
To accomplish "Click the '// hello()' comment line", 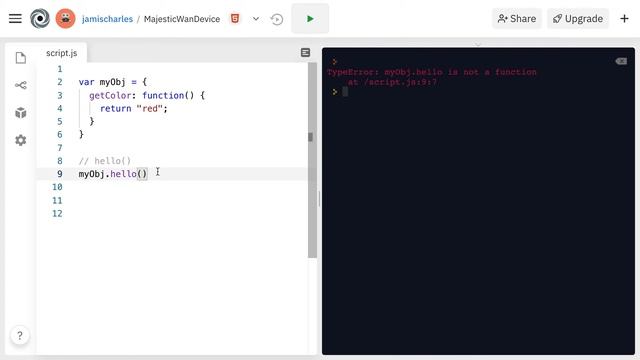I will pos(105,161).
